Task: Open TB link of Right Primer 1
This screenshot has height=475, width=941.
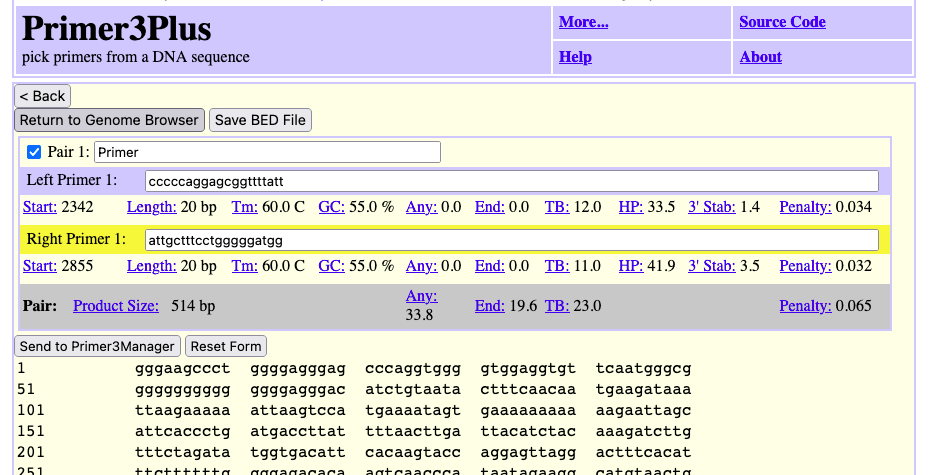Action: 557,266
